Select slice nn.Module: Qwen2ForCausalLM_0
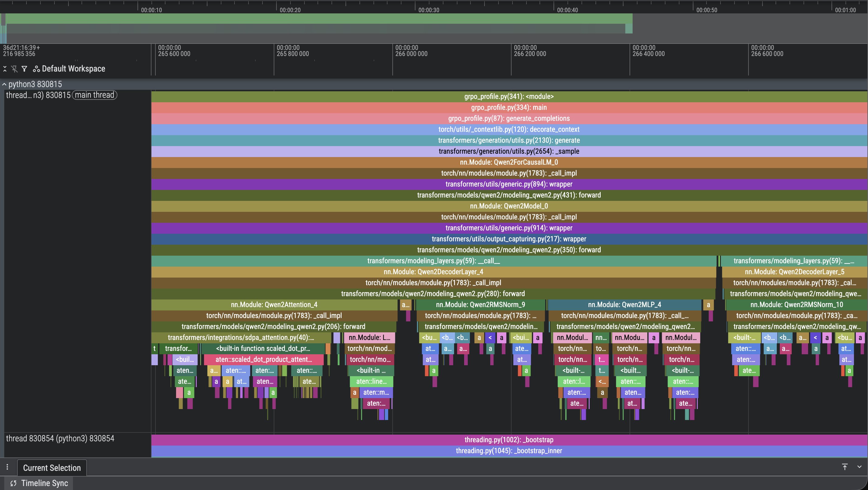 pos(509,162)
